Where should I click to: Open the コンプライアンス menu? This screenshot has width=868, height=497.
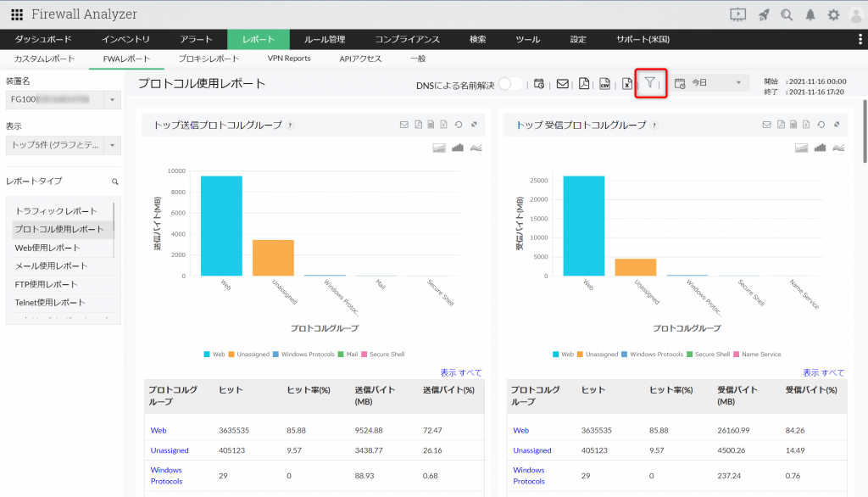coord(407,39)
